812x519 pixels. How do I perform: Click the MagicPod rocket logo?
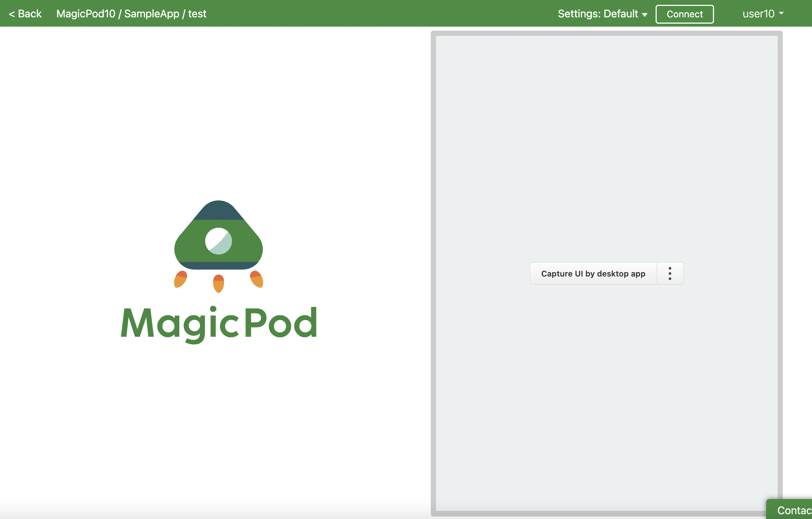(219, 272)
